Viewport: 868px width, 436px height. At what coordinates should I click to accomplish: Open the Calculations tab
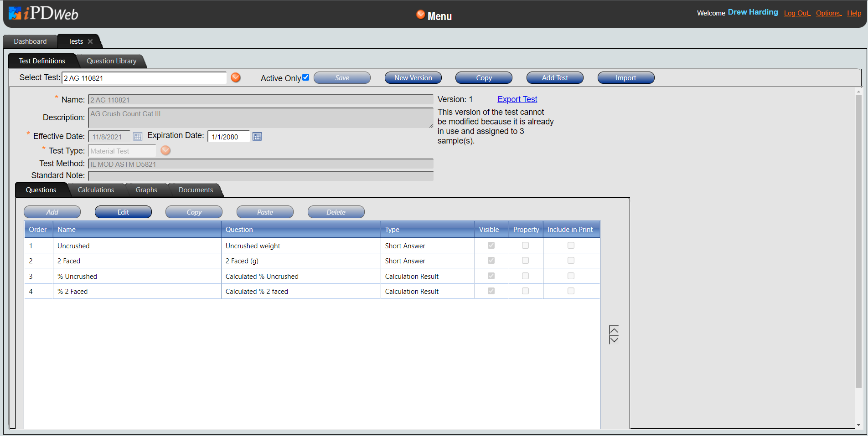(96, 190)
